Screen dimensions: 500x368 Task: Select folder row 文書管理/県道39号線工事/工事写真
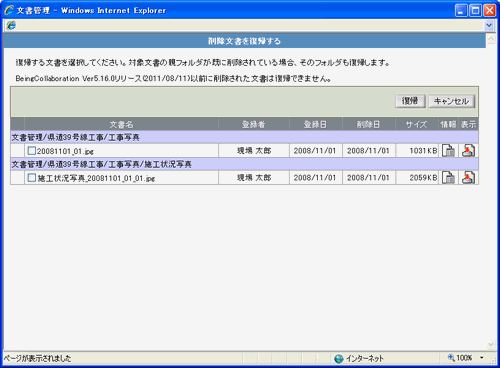(x=244, y=137)
